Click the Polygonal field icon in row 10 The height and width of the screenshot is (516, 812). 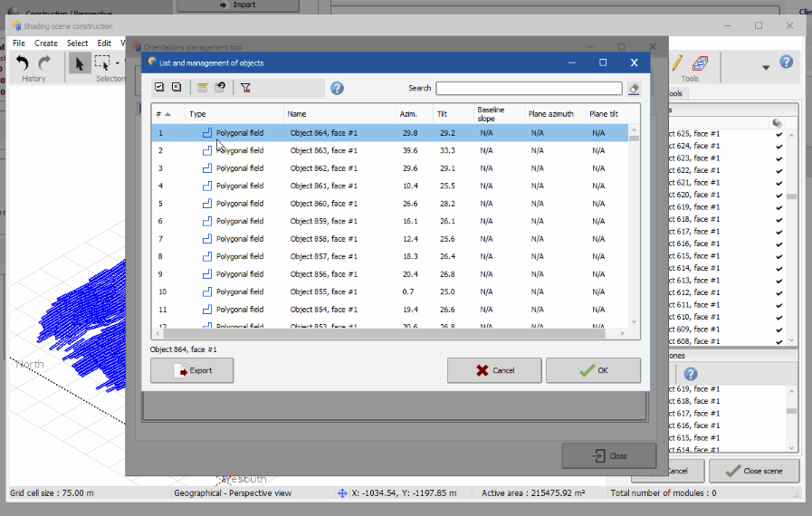coord(207,291)
